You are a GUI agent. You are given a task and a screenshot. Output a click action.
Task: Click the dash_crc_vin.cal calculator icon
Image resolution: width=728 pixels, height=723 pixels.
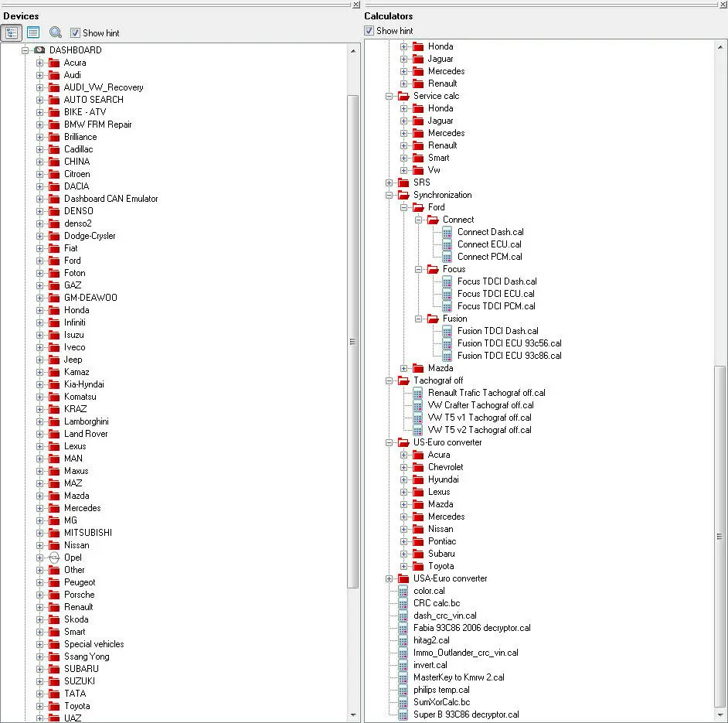click(x=403, y=616)
